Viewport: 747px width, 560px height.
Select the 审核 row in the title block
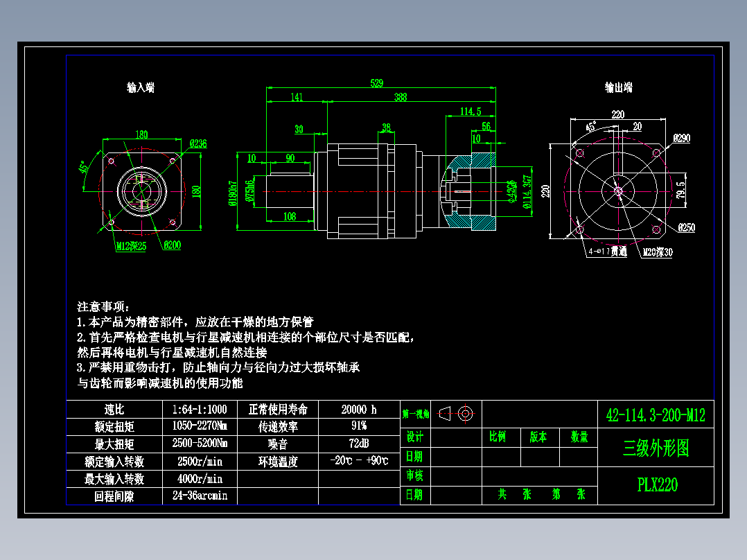416,476
